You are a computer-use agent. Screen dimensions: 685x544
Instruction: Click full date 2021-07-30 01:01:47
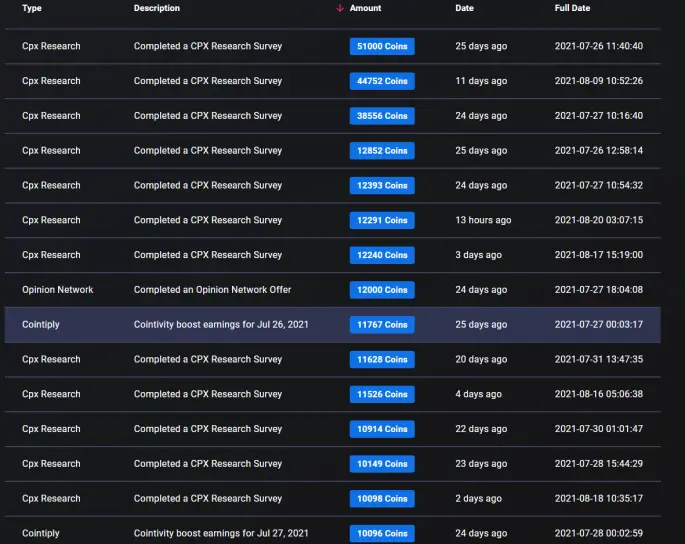coord(599,429)
